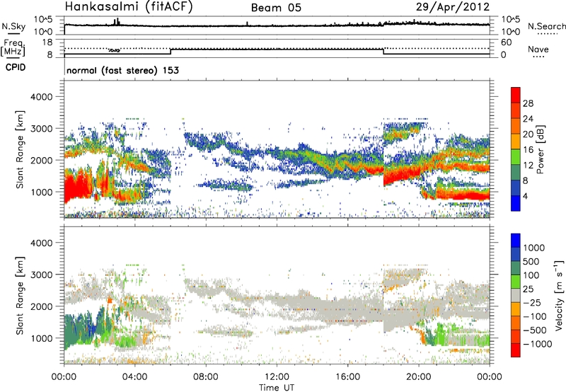Click the '-25' tick on Velocity colorbar

click(532, 302)
